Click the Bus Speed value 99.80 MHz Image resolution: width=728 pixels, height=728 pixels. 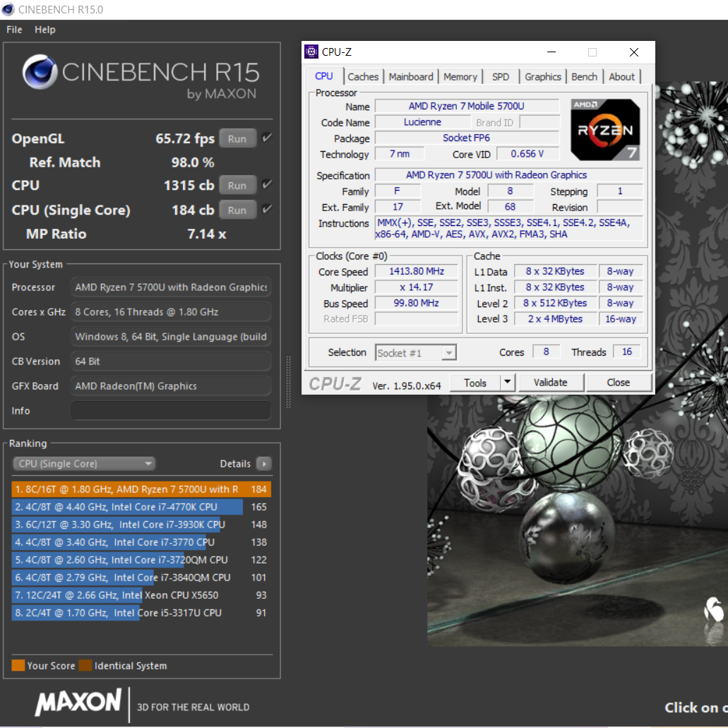coord(417,303)
